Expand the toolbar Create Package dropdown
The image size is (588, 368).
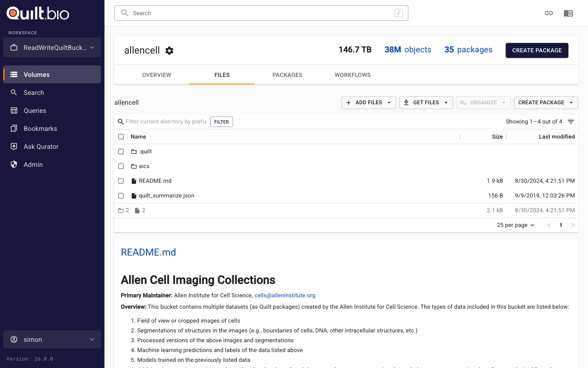(546, 103)
